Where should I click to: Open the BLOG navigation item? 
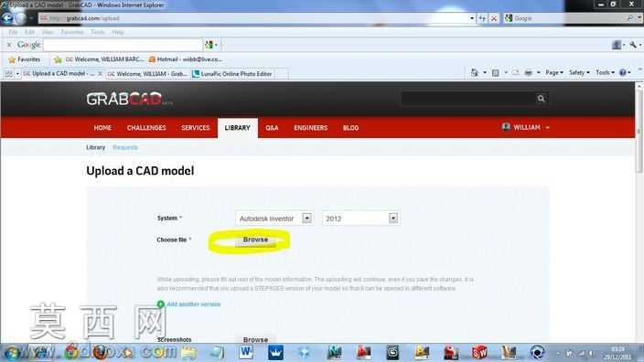pyautogui.click(x=350, y=128)
